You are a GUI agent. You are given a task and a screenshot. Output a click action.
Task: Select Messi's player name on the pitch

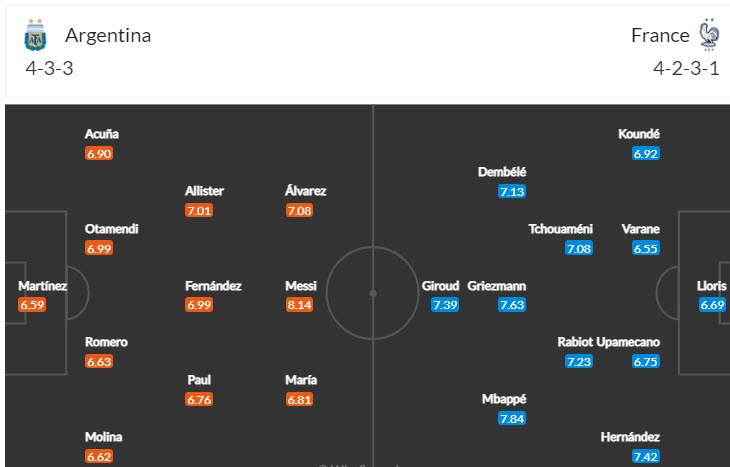(x=300, y=286)
